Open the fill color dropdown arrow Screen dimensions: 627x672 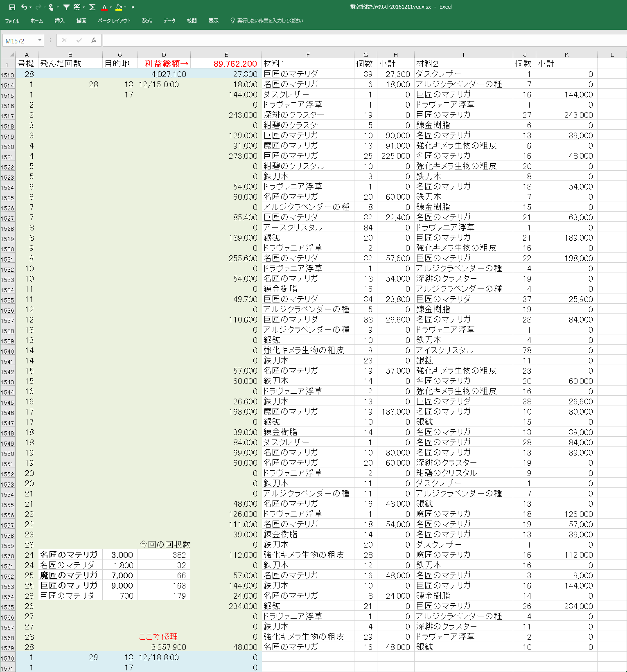125,7
